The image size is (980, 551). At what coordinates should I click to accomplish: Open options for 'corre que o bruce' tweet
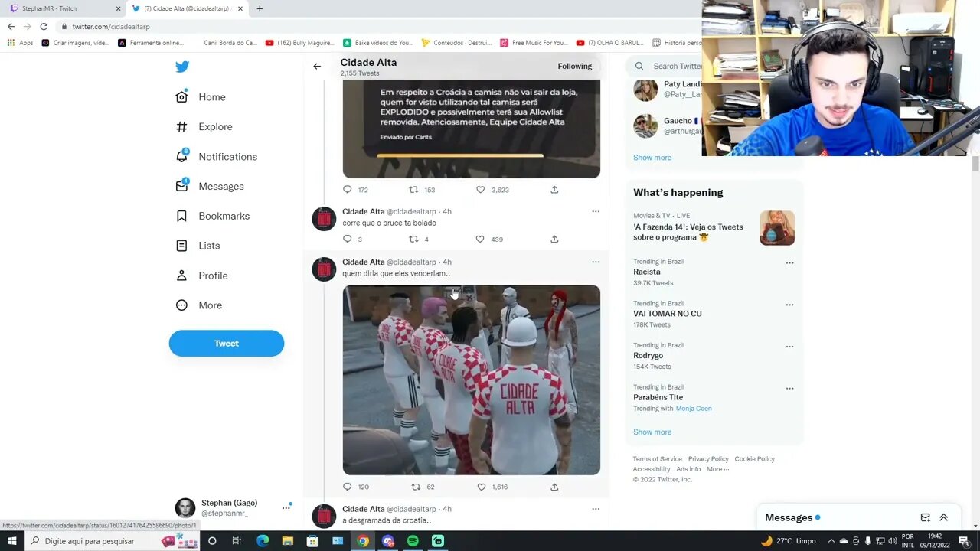point(596,211)
